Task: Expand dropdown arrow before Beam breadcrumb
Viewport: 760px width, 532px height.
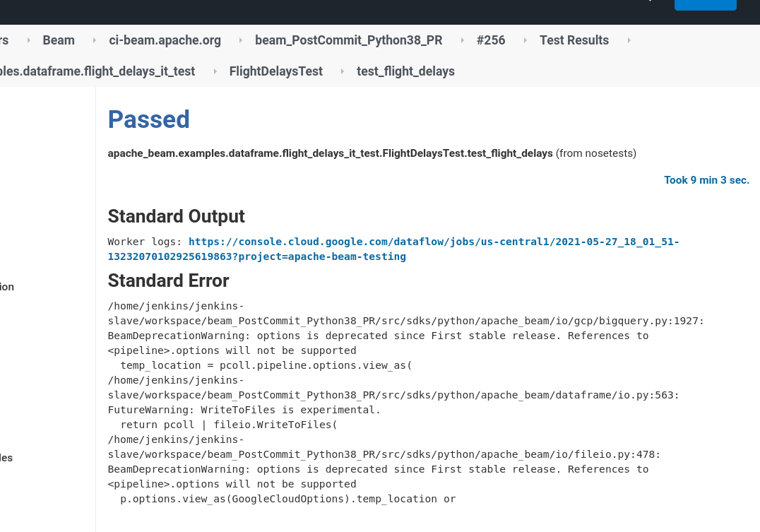Action: [28, 40]
